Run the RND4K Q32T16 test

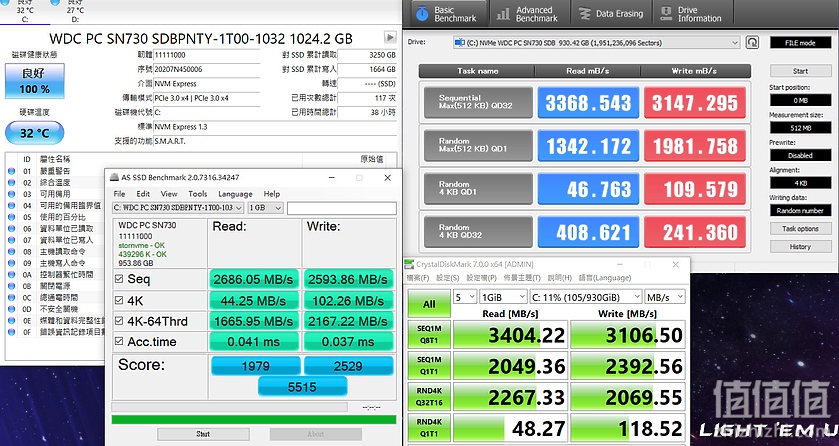coord(429,397)
